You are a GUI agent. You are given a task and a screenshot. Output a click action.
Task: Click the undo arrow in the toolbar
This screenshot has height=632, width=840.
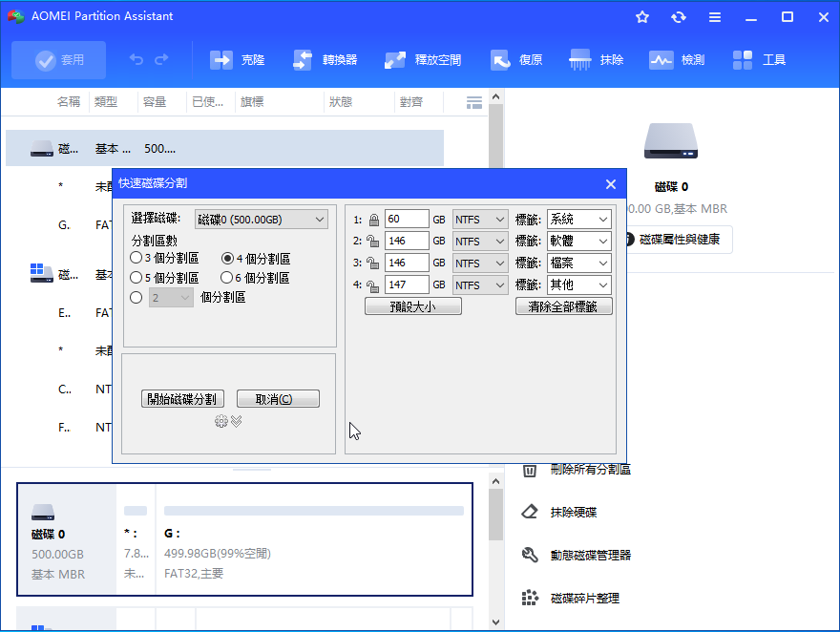coord(136,59)
